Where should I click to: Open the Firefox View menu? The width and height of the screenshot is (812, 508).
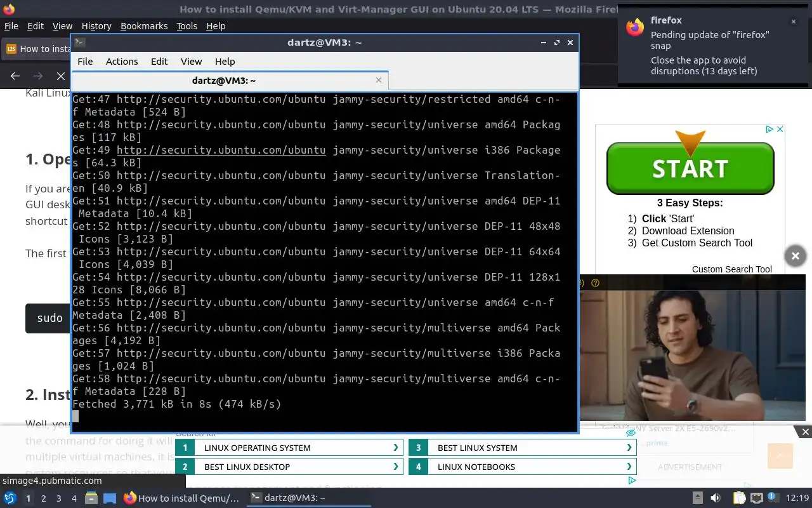(62, 26)
